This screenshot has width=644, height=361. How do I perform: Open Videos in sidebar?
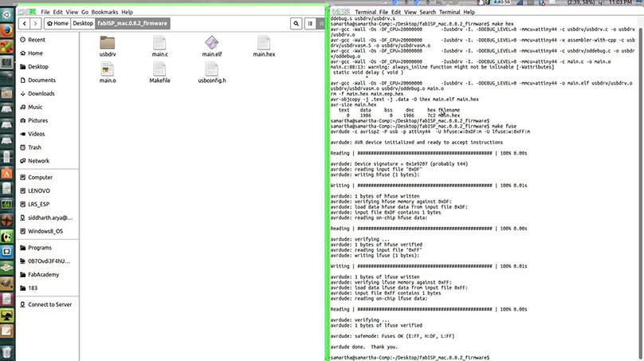[x=47, y=134]
